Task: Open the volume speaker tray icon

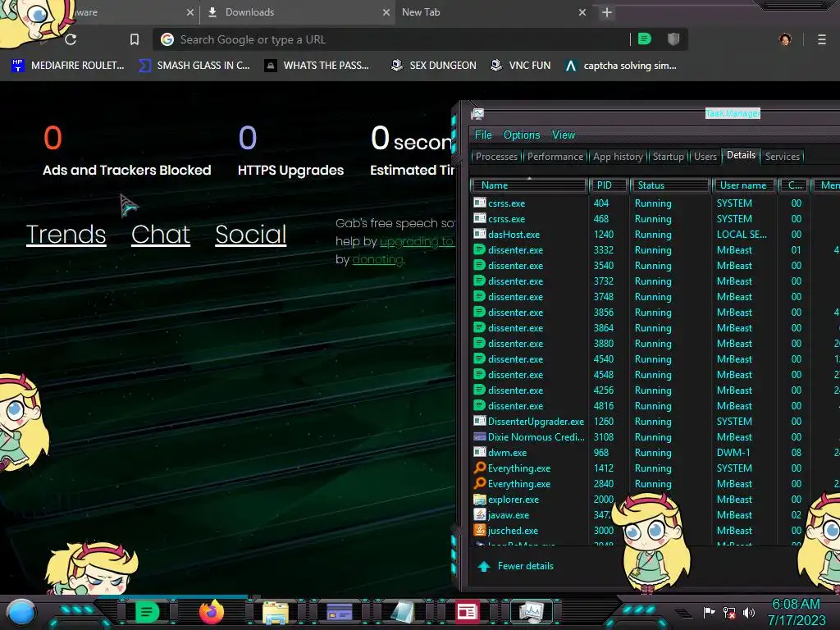Action: coord(748,612)
